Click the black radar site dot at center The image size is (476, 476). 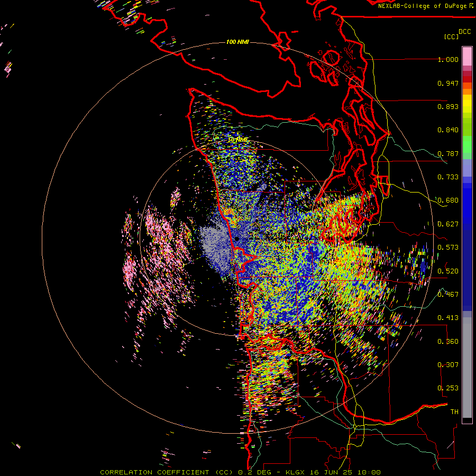[236, 239]
